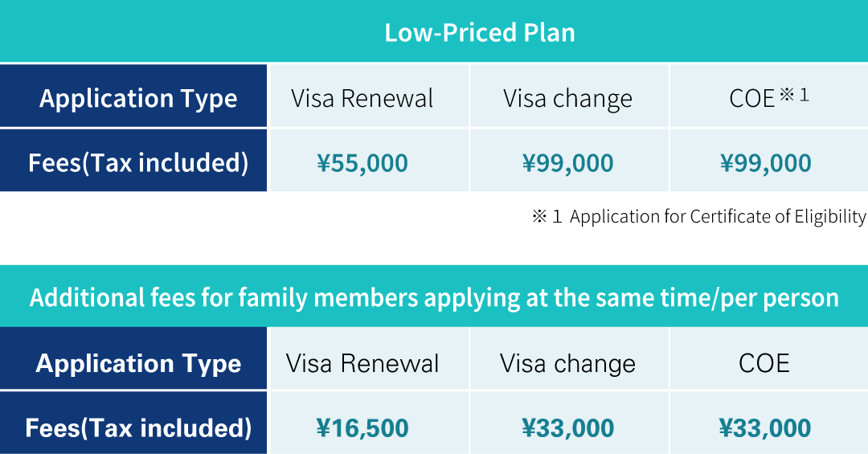868x454 pixels.
Task: Select Visa change column in family members table
Action: [567, 363]
